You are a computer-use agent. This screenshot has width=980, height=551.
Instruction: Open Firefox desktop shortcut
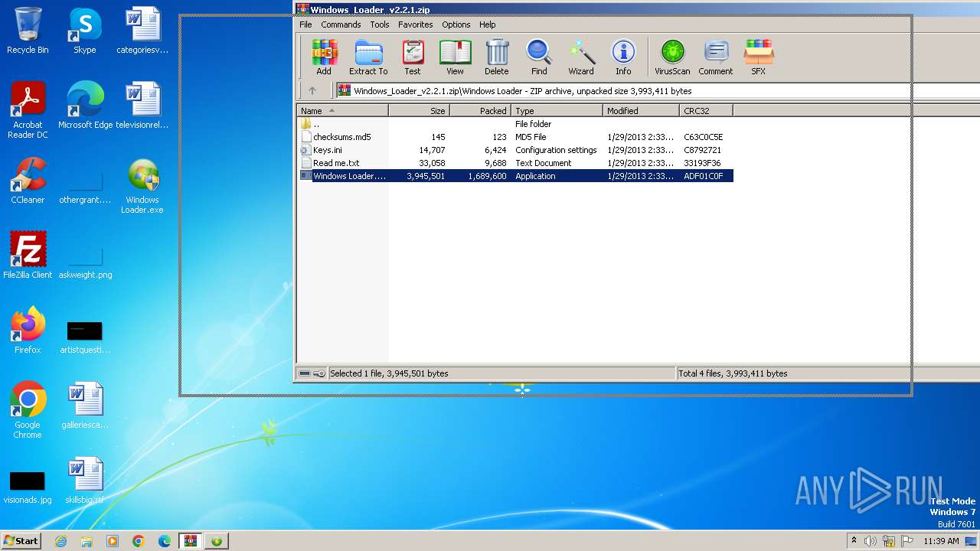28,331
